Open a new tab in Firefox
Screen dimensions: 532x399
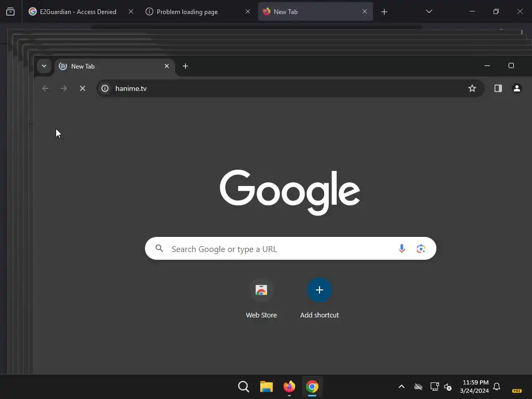tap(384, 12)
